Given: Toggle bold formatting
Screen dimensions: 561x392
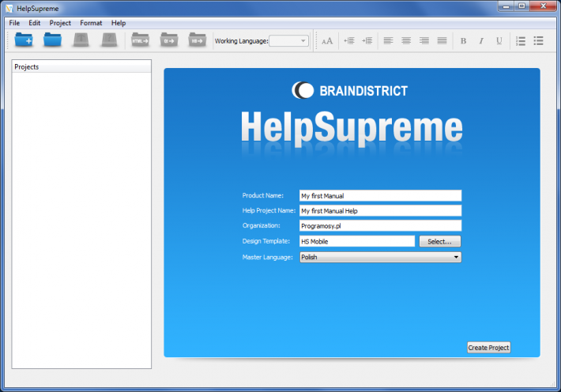Looking at the screenshot, I should click(x=463, y=41).
